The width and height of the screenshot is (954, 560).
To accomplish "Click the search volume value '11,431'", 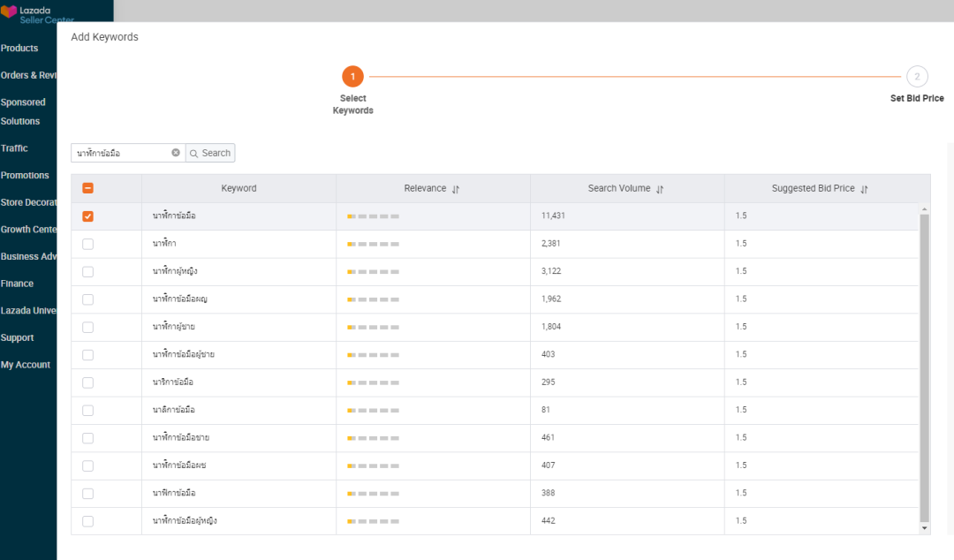I will [x=553, y=216].
